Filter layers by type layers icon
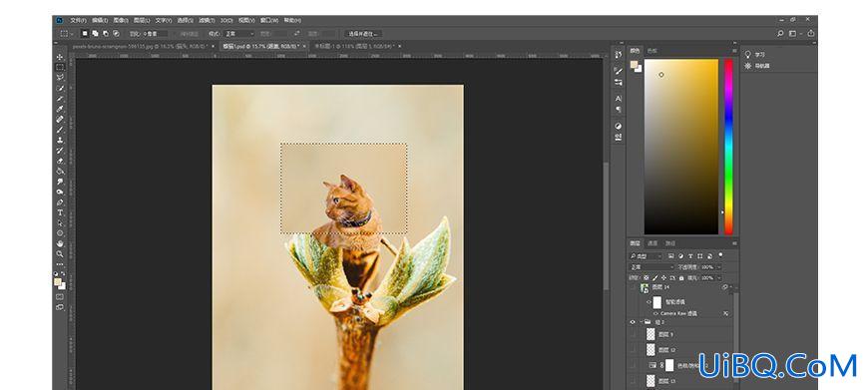This screenshot has height=390, width=868. [689, 256]
